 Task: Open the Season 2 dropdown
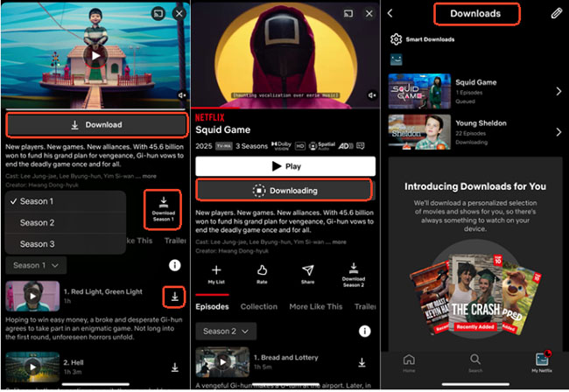(226, 331)
